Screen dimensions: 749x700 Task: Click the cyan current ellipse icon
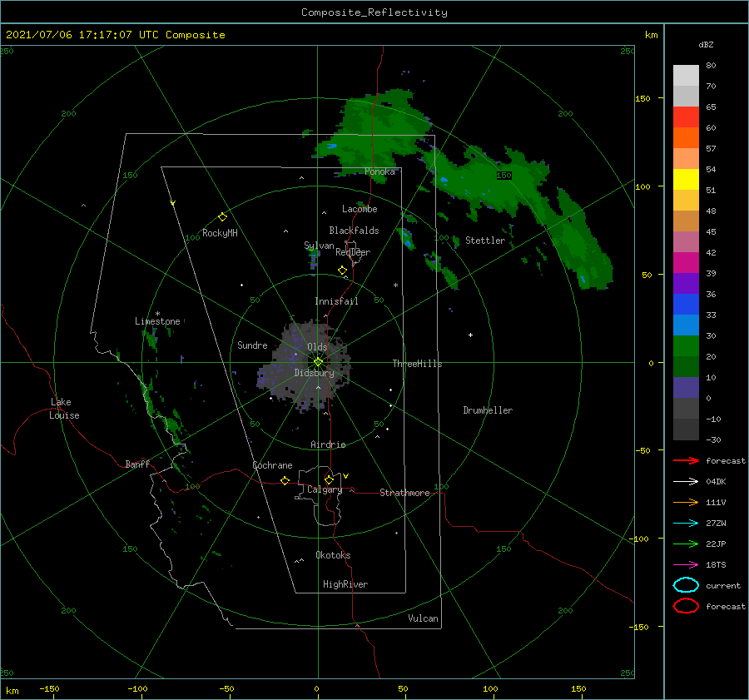686,585
